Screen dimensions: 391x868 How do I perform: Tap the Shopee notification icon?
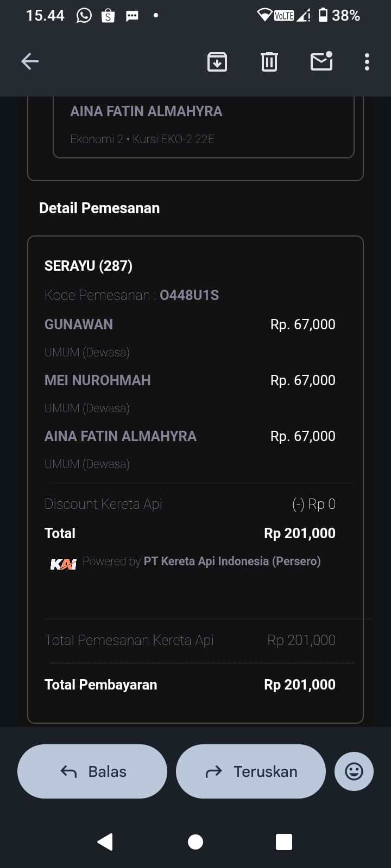pos(108,16)
